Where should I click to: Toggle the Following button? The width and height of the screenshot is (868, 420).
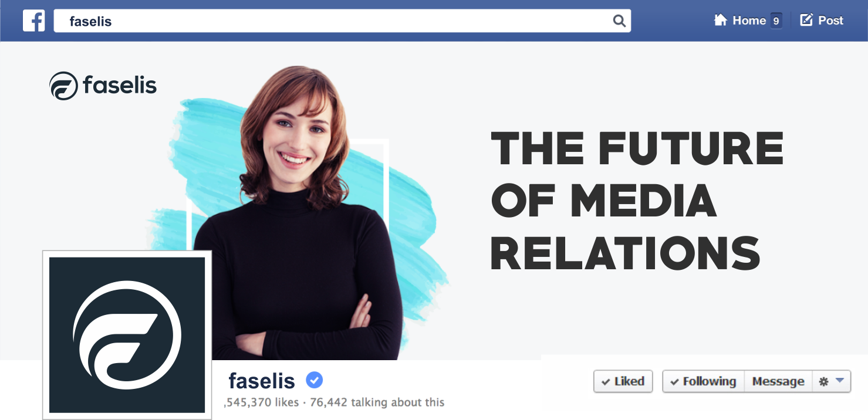point(703,381)
